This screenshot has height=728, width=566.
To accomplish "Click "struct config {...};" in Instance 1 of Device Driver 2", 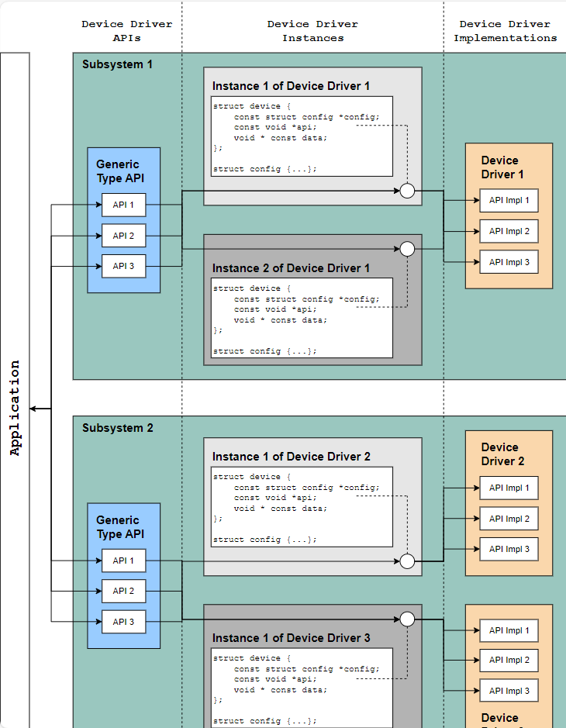I will [264, 540].
